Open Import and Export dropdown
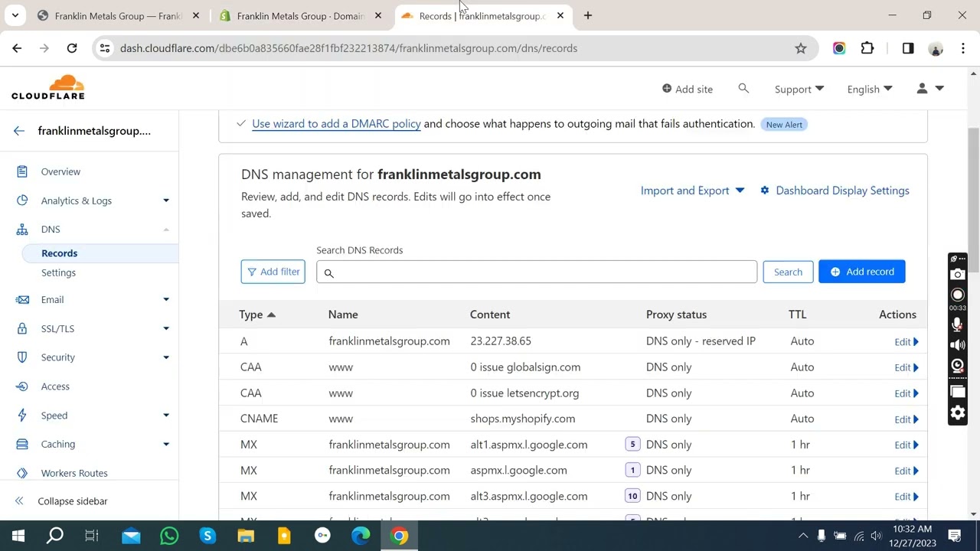This screenshot has height=551, width=980. (692, 191)
